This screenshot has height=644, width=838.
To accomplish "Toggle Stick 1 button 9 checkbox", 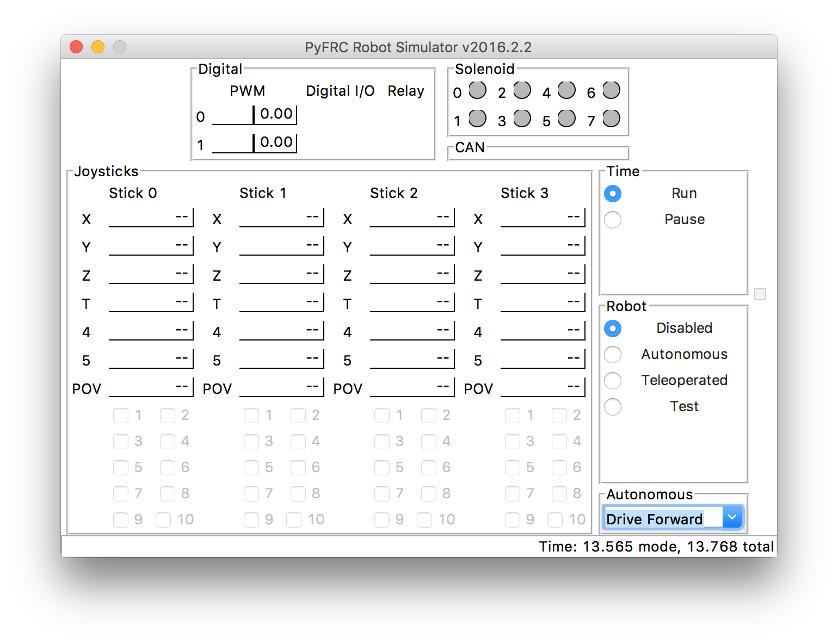I will coord(251,520).
